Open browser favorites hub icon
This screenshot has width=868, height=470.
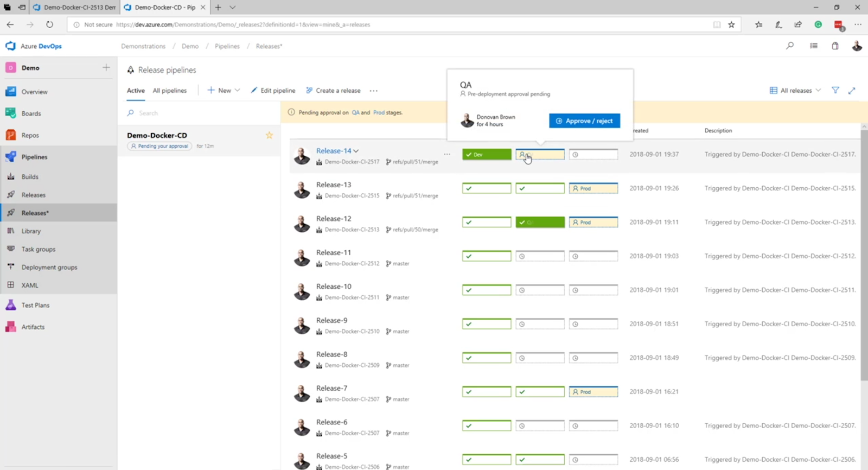[758, 24]
